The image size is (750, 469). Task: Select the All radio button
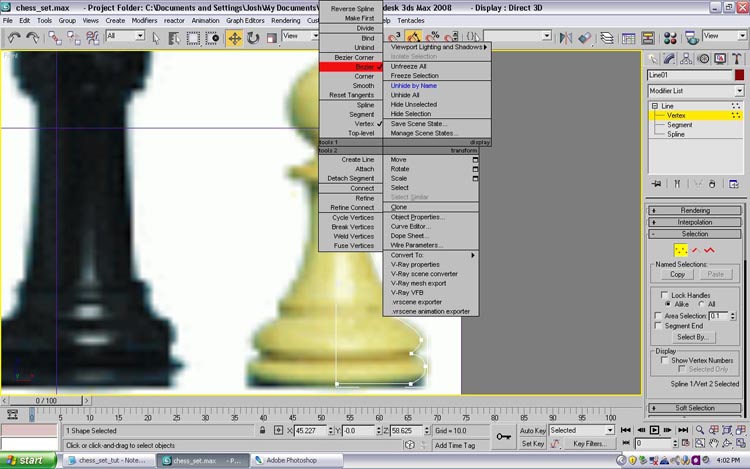pyautogui.click(x=701, y=304)
